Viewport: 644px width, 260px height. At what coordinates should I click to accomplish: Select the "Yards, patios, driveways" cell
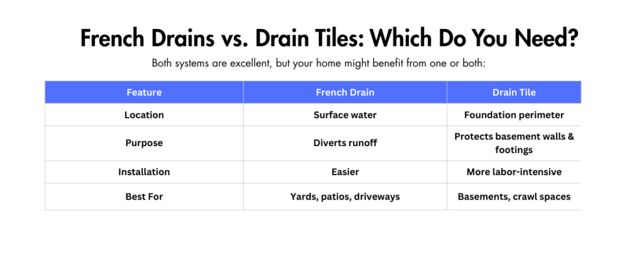point(345,196)
